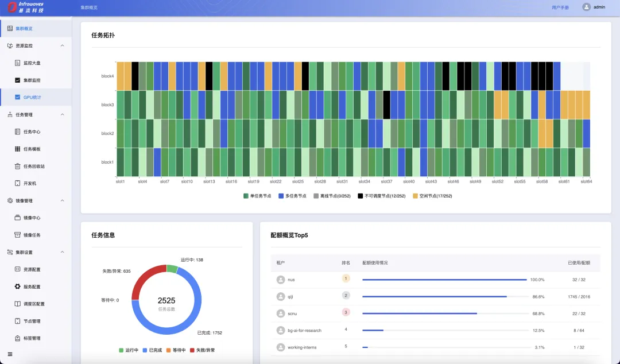Toggle the 多任务节点 legend item
Viewport: 620px width, 364px height.
[292, 196]
